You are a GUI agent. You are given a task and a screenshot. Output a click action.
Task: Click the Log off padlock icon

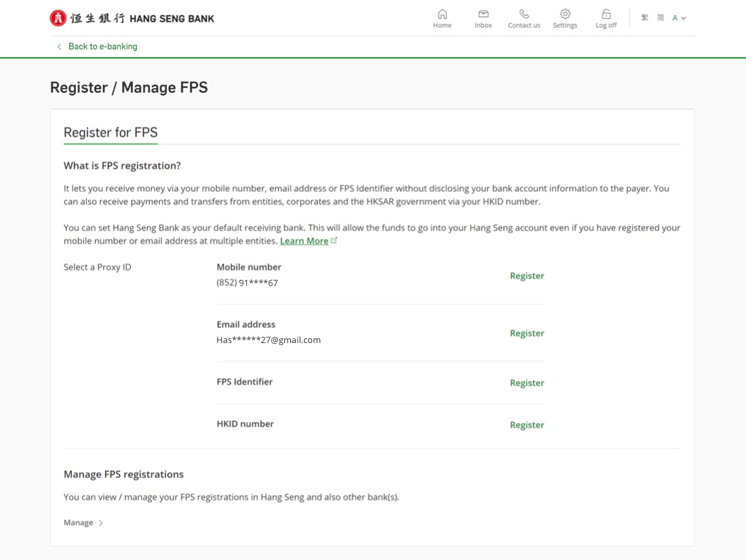[606, 14]
